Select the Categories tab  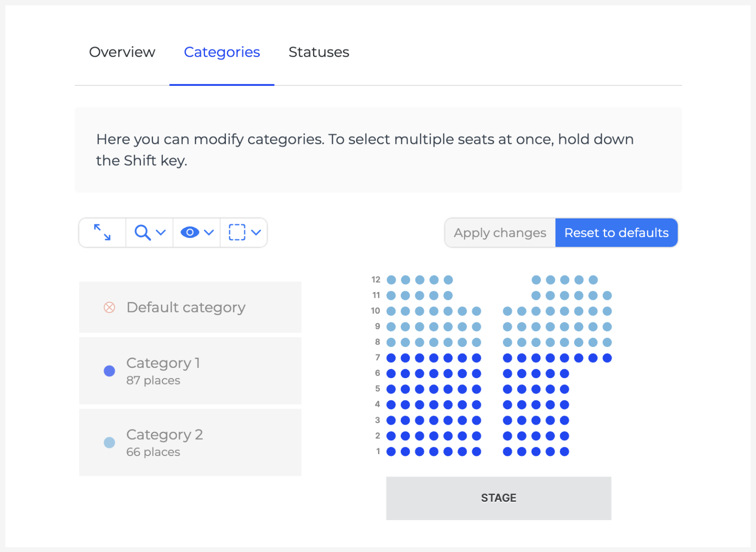222,52
